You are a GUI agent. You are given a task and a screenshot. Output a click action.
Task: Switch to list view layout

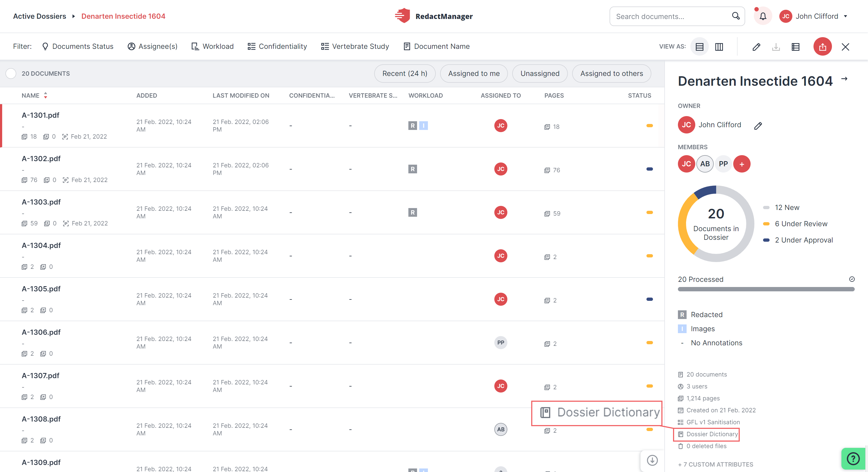tap(699, 47)
